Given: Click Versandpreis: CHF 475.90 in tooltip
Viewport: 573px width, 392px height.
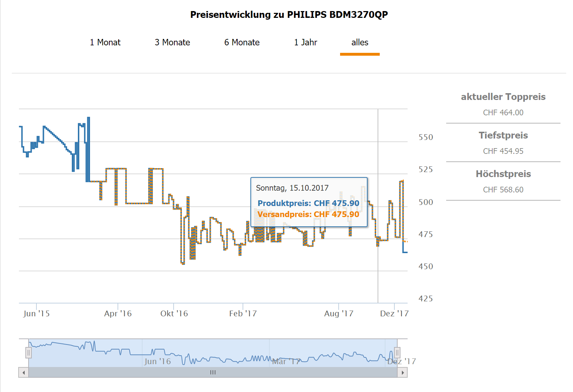Looking at the screenshot, I should tap(308, 214).
